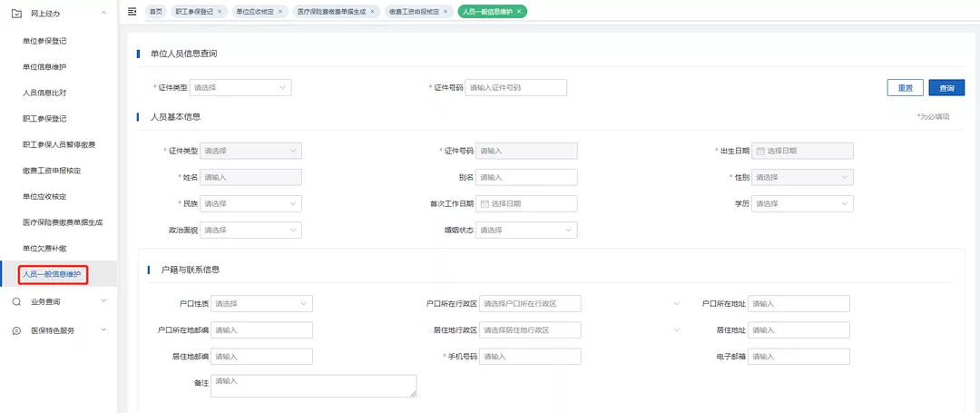Close the 单位应收核定 tab
Image resolution: width=980 pixels, height=413 pixels.
click(281, 12)
